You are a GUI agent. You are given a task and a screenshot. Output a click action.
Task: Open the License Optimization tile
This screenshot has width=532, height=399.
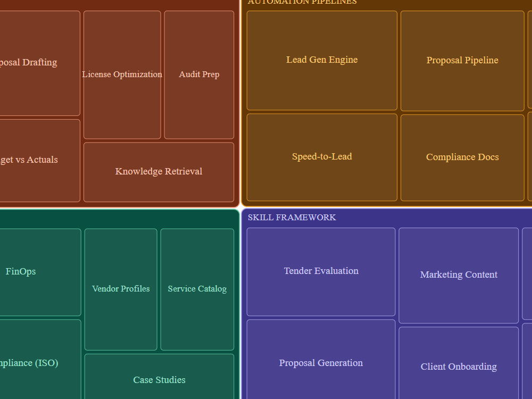click(x=122, y=74)
